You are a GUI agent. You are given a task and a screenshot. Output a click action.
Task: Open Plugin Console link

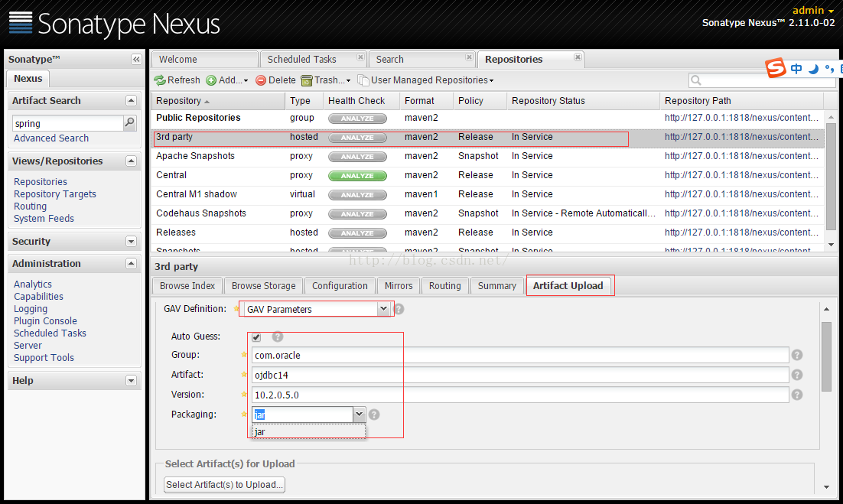pyautogui.click(x=45, y=320)
